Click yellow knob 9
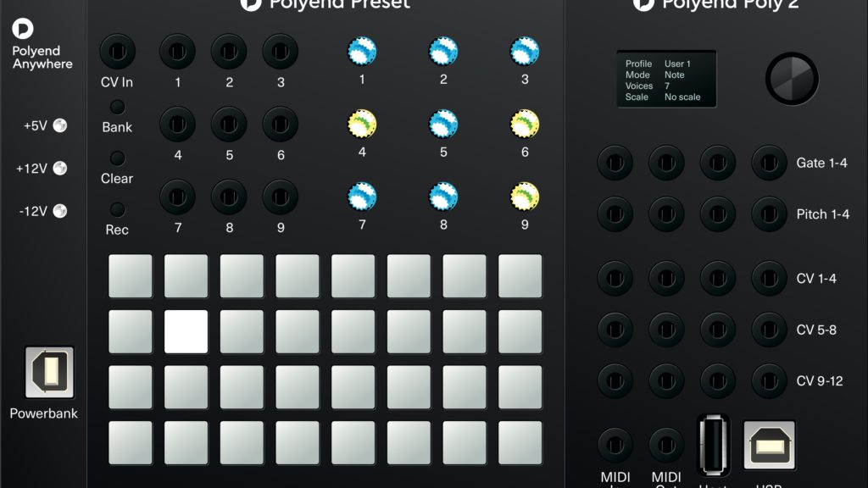Screen dimensions: 868x488 click(525, 197)
